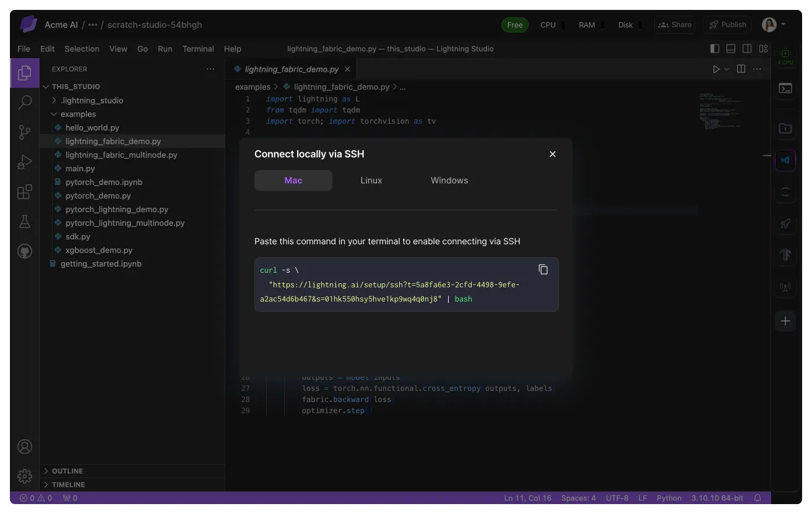Toggle secondary sidebar layout icon
This screenshot has height=514, width=812.
747,48
